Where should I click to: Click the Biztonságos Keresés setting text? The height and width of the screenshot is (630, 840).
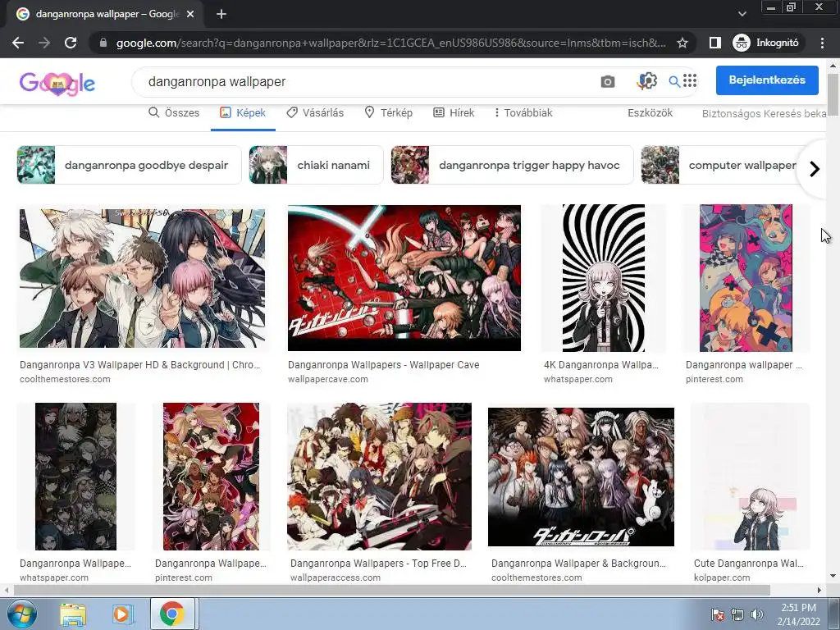point(764,113)
